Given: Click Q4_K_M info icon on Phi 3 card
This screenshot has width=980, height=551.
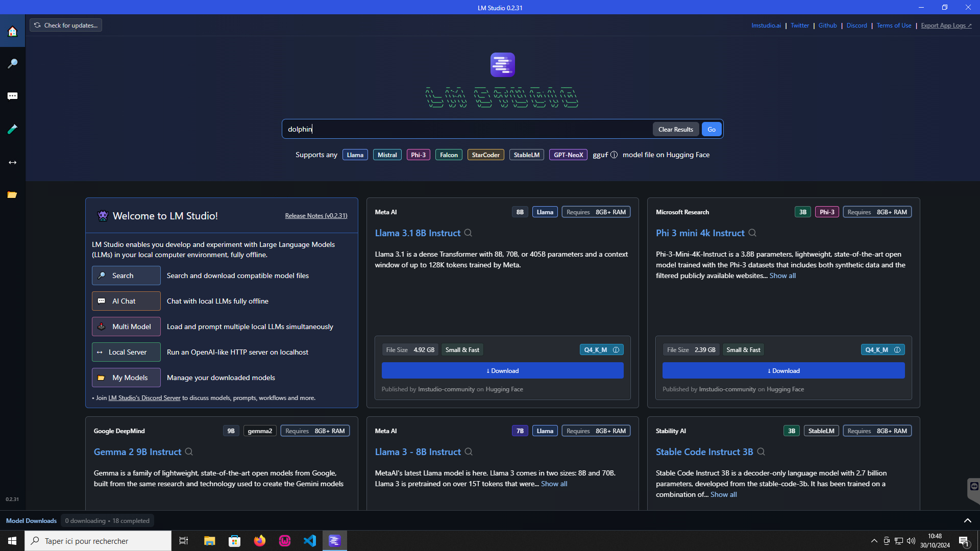Looking at the screenshot, I should (897, 350).
